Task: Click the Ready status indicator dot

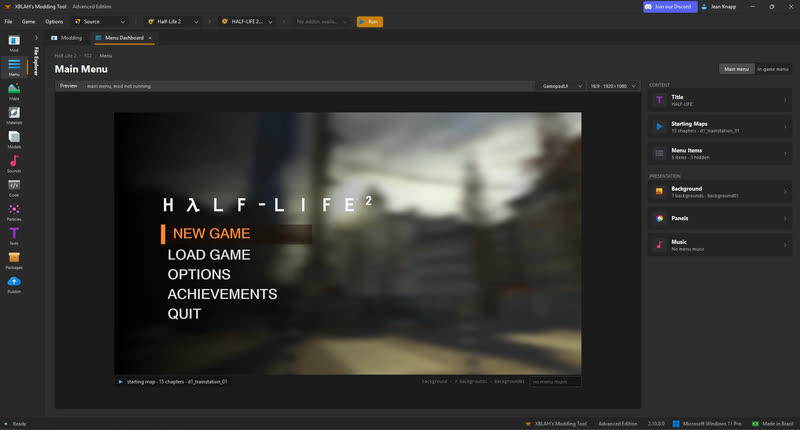Action: click(6, 423)
